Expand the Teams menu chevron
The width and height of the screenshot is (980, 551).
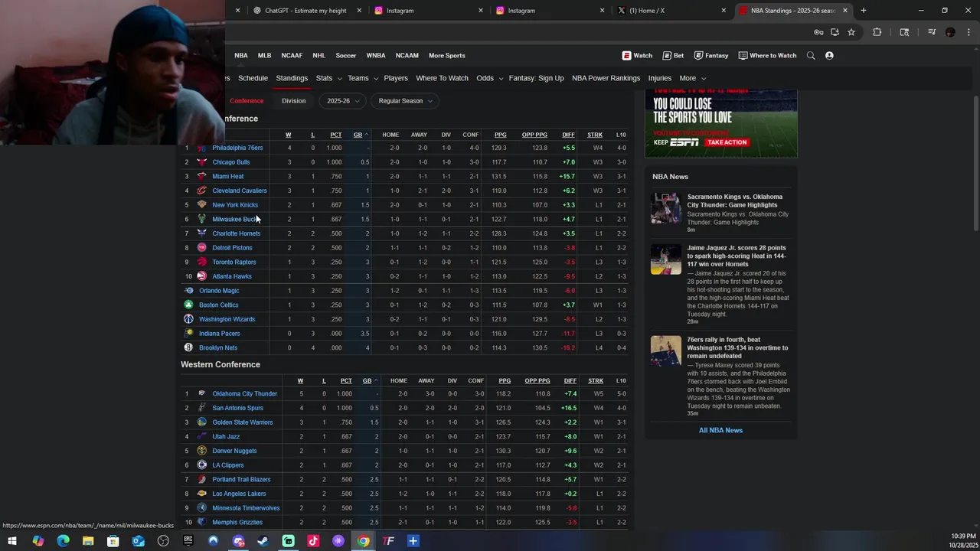click(x=376, y=79)
